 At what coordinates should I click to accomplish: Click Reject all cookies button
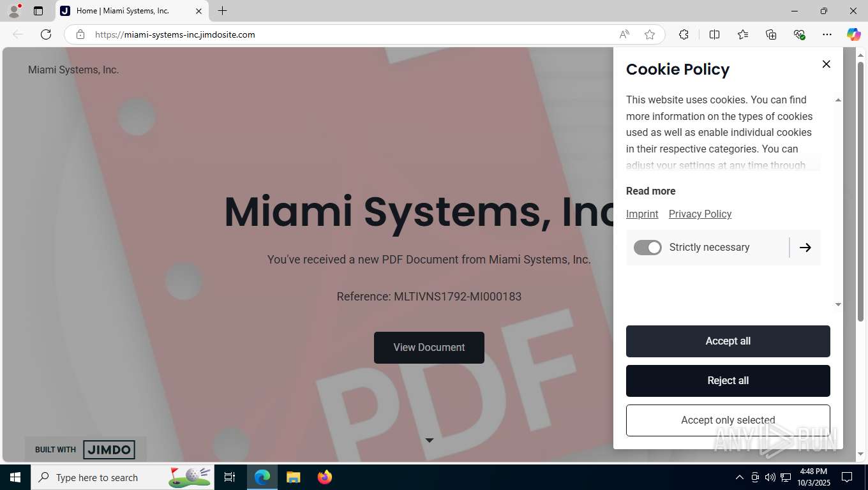pyautogui.click(x=728, y=381)
